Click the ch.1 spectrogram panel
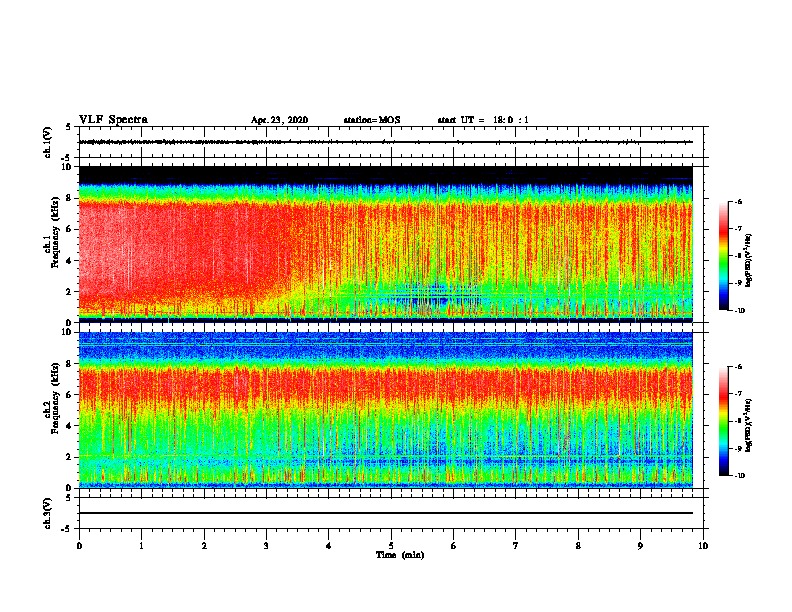The width and height of the screenshot is (792, 612). point(386,244)
